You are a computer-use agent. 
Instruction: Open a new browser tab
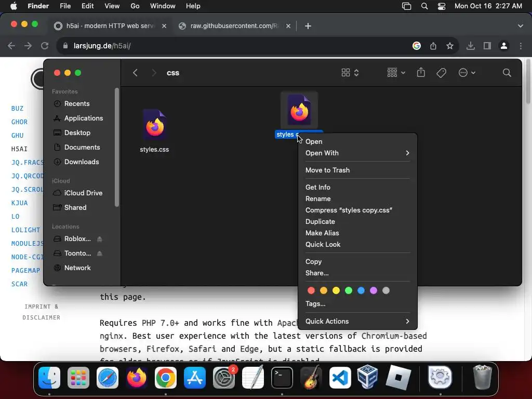pos(308,26)
